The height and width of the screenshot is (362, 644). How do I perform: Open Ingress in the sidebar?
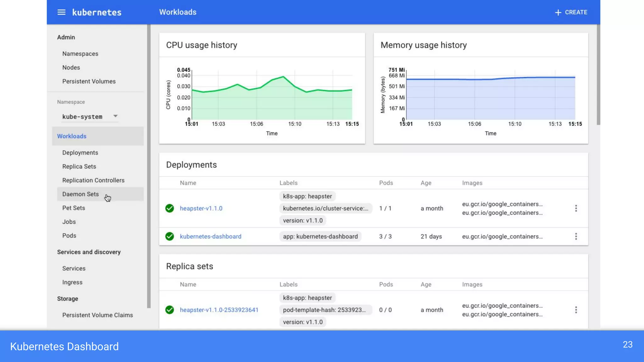(x=72, y=282)
